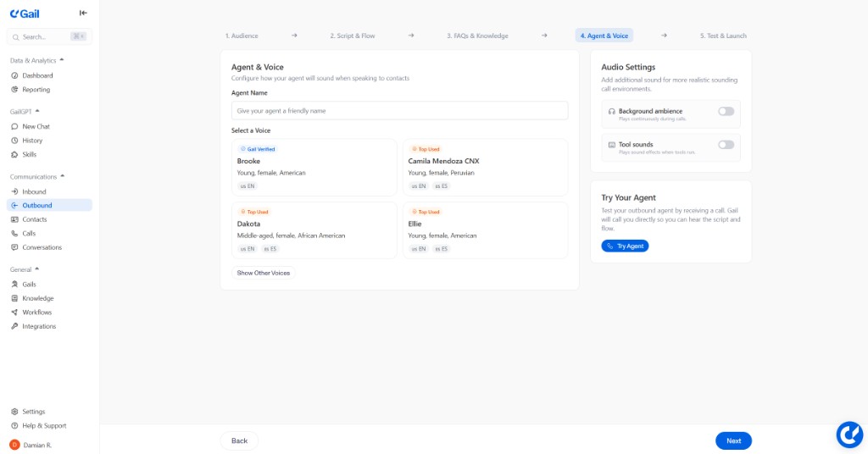This screenshot has width=868, height=454.
Task: Open Knowledge page link
Action: pos(38,298)
